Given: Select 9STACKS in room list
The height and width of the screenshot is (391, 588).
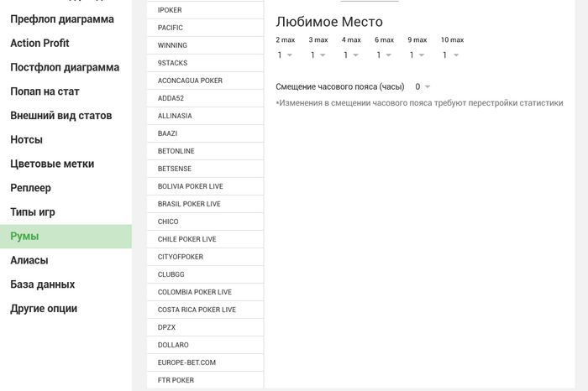Looking at the screenshot, I should click(205, 63).
